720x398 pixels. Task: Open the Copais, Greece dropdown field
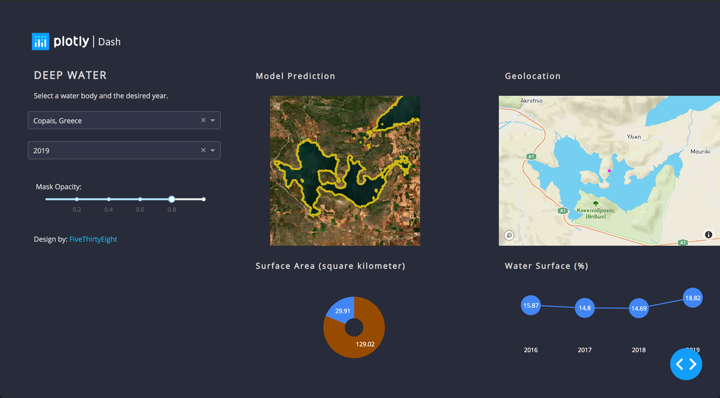click(124, 120)
